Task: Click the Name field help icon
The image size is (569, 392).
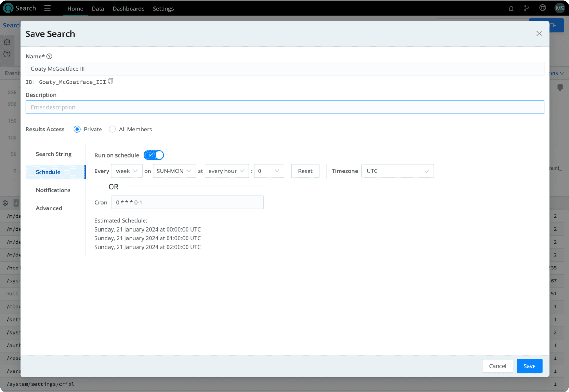Action: pos(49,57)
